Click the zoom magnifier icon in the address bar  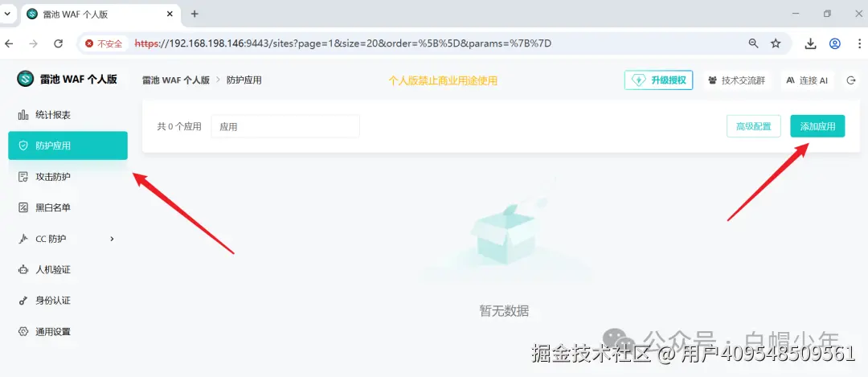(753, 43)
